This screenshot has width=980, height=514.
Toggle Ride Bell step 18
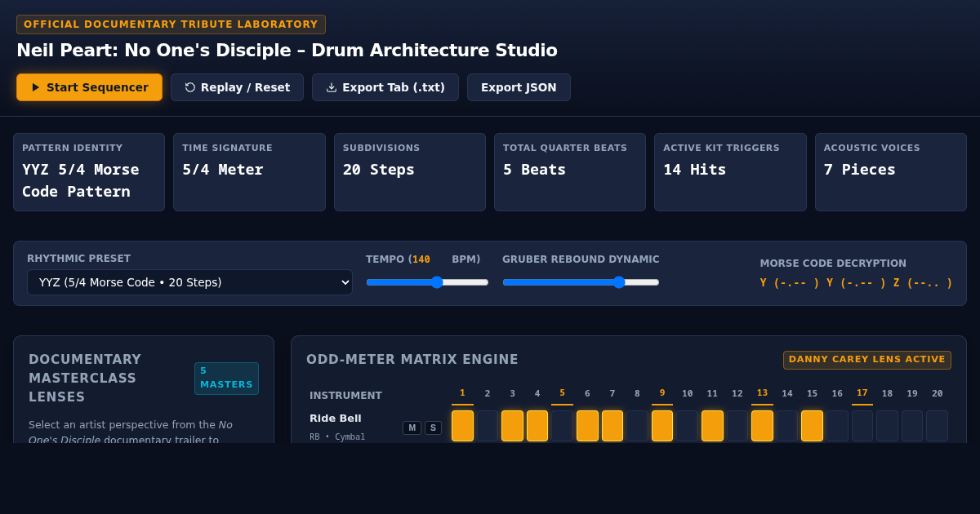(x=887, y=426)
